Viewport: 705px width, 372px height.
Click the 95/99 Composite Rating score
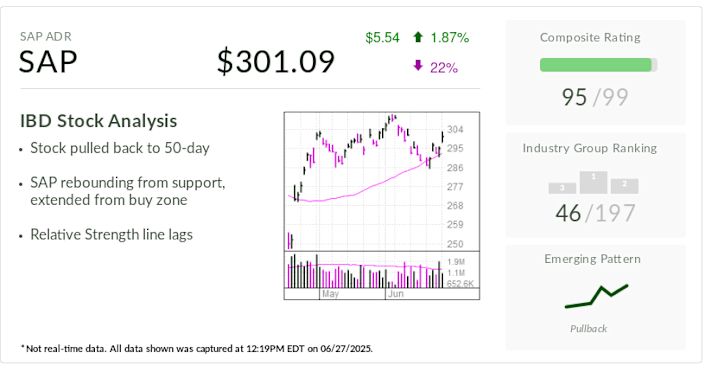pyautogui.click(x=595, y=97)
